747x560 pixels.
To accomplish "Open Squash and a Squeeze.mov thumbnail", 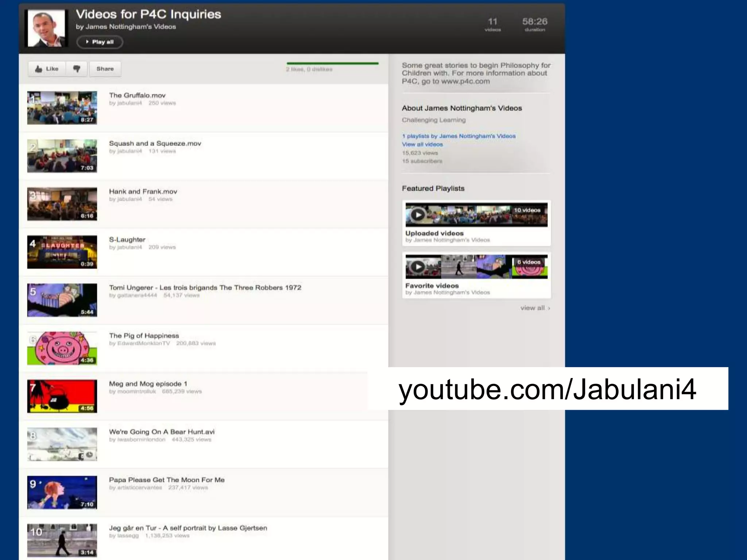I will coord(62,156).
